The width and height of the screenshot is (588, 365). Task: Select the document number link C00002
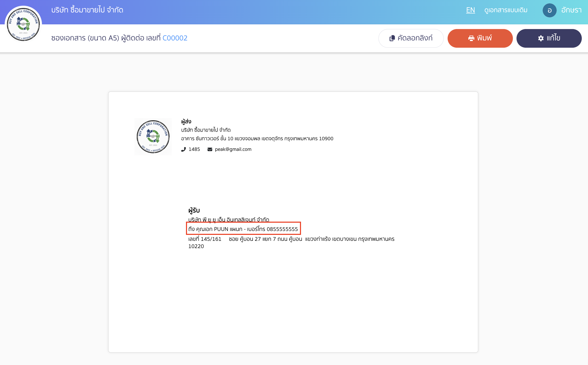click(175, 38)
